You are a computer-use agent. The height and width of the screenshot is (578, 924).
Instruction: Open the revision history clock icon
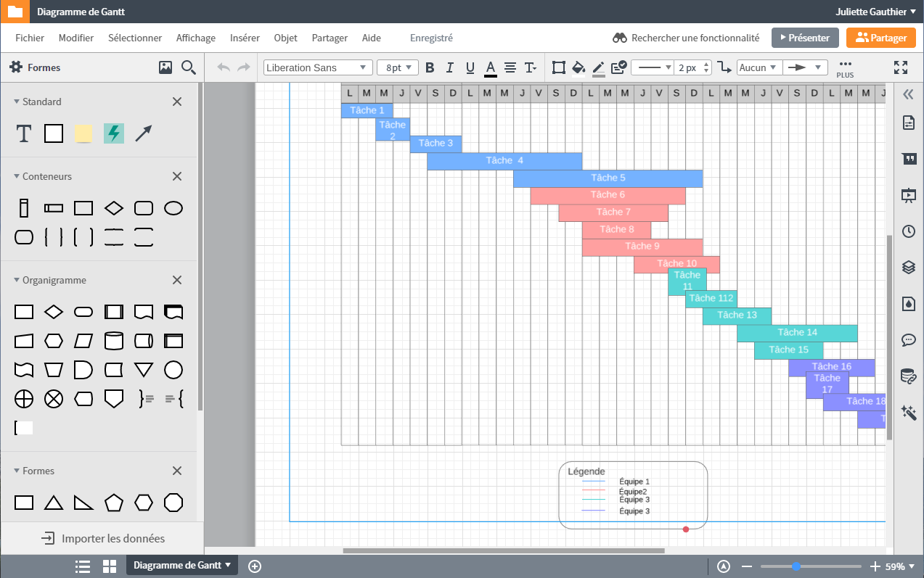(908, 231)
